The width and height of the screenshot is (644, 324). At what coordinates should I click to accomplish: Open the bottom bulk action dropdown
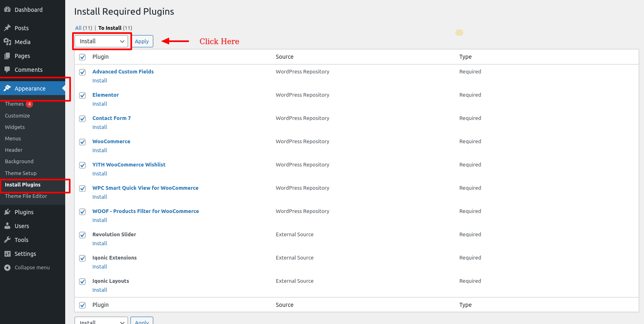[x=101, y=321]
